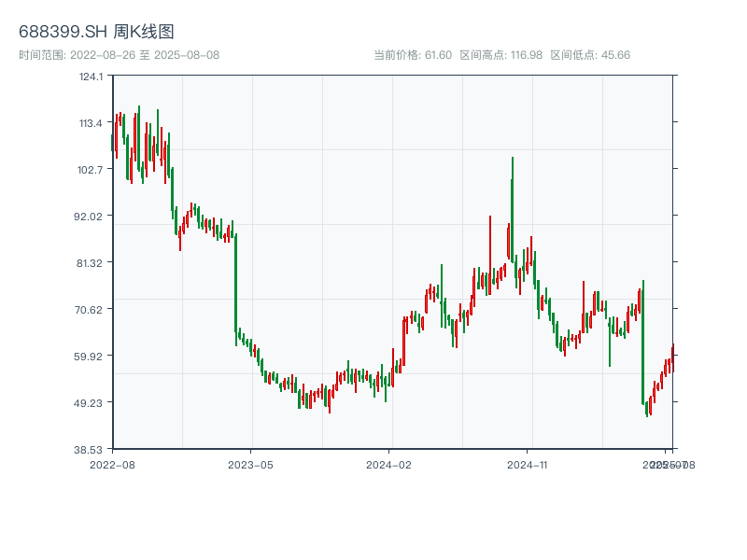Click the y-axis label 59.92
The width and height of the screenshot is (747, 560).
pyautogui.click(x=88, y=357)
